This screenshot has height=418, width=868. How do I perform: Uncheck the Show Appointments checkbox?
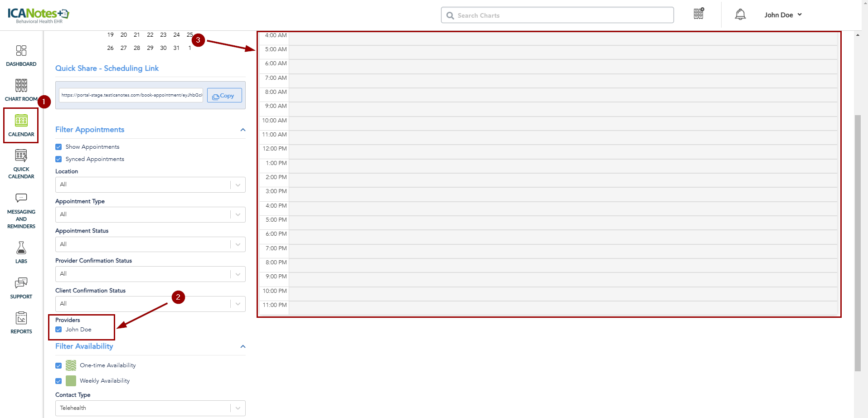[58, 147]
